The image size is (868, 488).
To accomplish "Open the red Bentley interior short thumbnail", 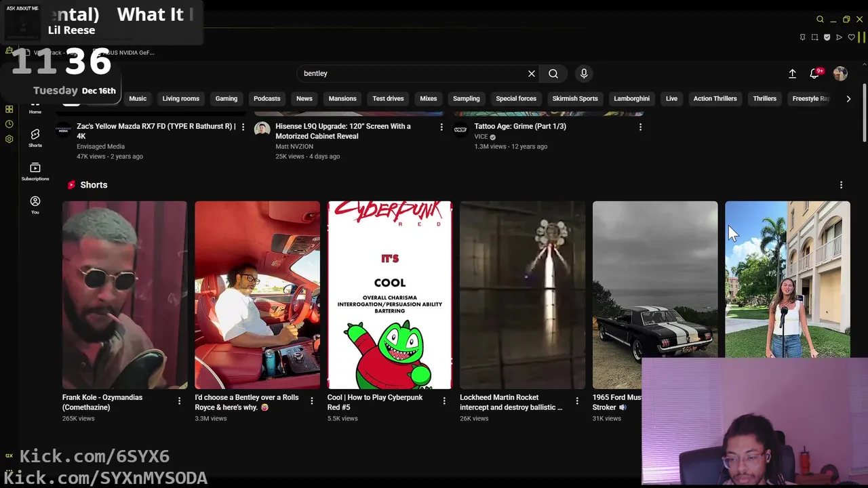I will [x=257, y=295].
